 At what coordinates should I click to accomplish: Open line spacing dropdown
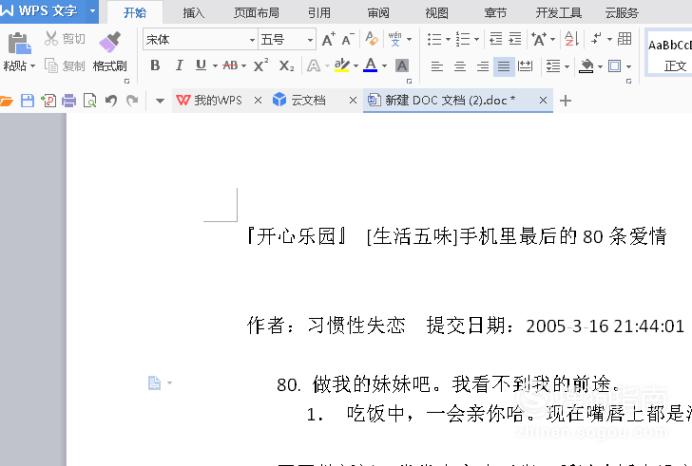557,66
